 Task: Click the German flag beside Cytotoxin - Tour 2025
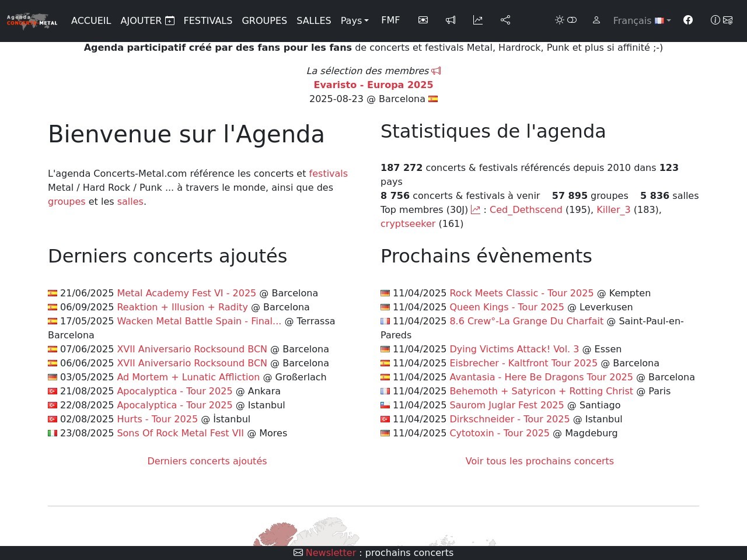tap(385, 433)
